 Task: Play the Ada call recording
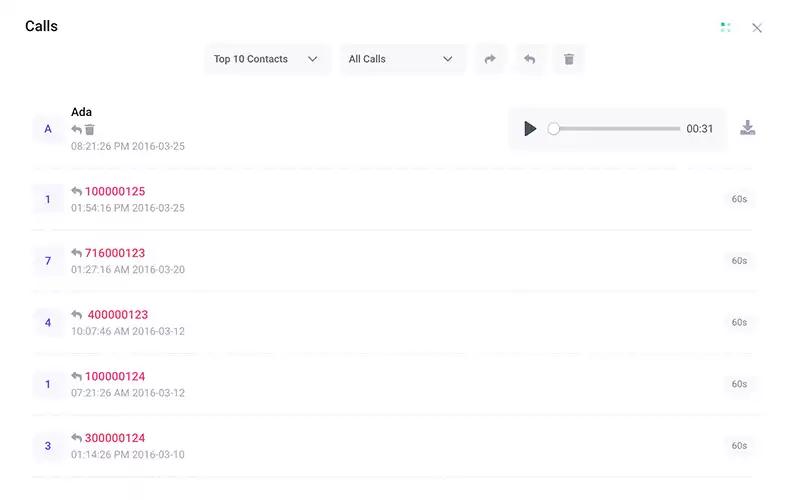(x=530, y=129)
